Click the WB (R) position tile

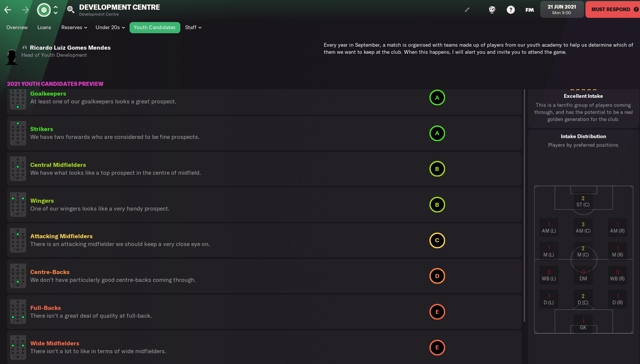click(617, 275)
